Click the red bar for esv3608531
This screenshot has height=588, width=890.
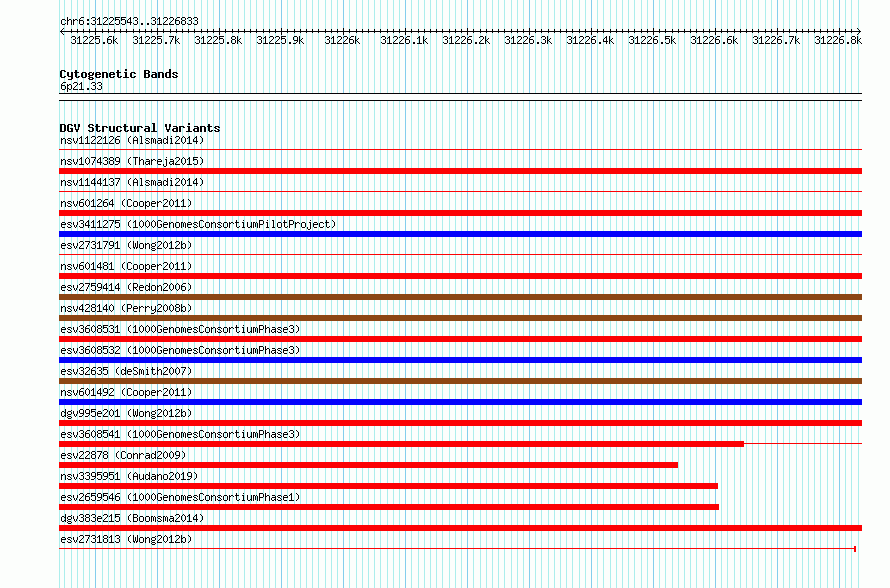460,339
